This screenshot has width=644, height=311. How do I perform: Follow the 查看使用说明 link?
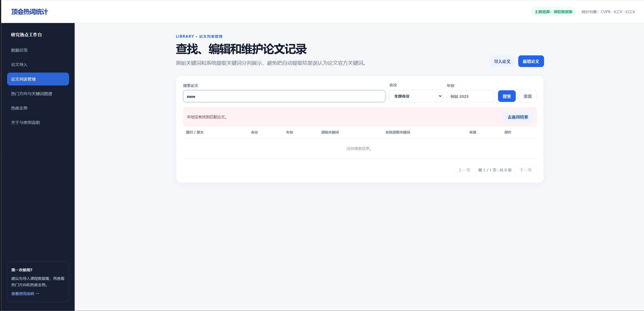click(x=25, y=294)
